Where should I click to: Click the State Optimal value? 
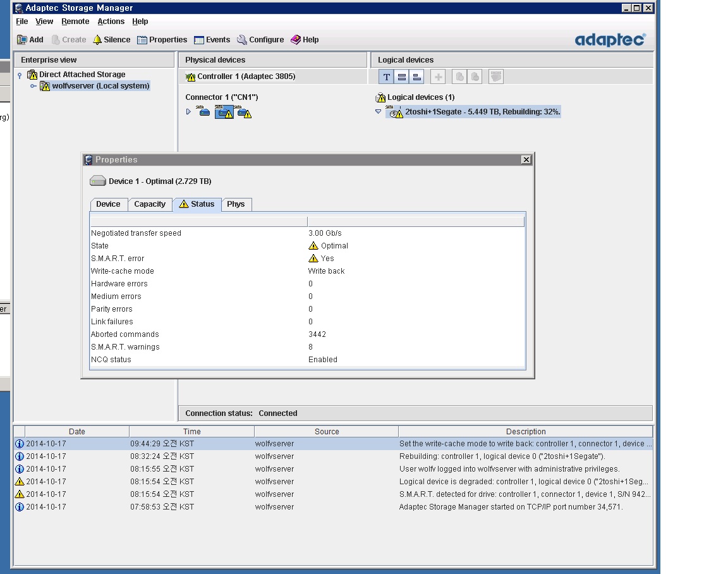click(334, 246)
